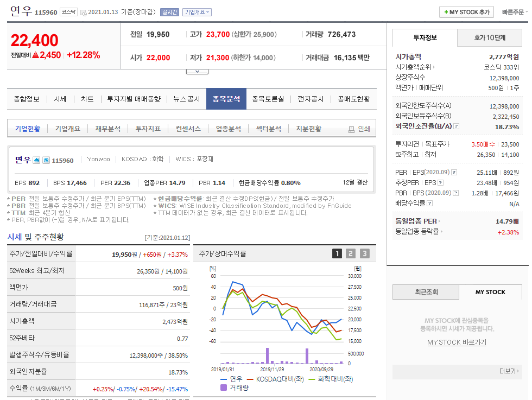Click the home icon next to 연우 115960
Viewport: 532px width, 400px height.
(37, 160)
